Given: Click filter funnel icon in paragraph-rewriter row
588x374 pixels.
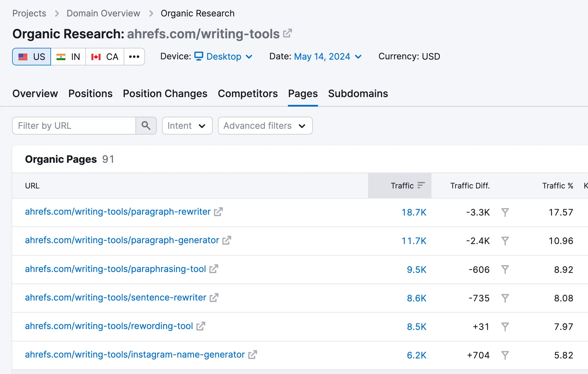Looking at the screenshot, I should 505,212.
